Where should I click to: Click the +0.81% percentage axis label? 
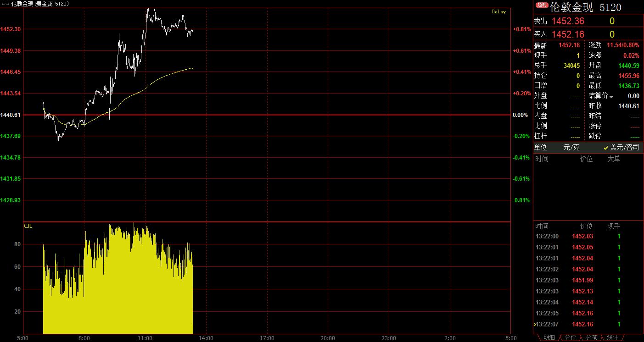522,29
